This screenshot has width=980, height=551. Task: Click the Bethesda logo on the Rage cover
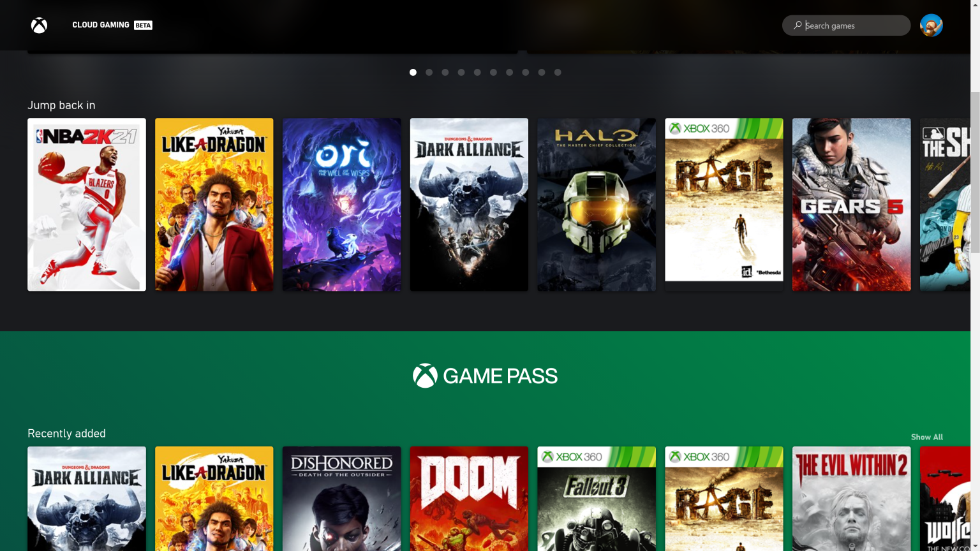click(x=770, y=271)
